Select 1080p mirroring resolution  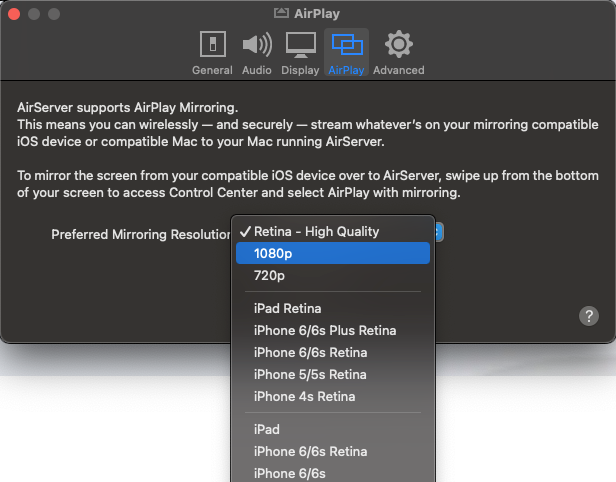pyautogui.click(x=274, y=253)
